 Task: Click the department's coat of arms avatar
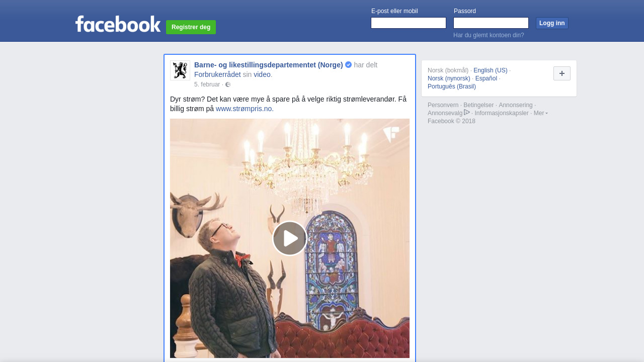pos(180,70)
